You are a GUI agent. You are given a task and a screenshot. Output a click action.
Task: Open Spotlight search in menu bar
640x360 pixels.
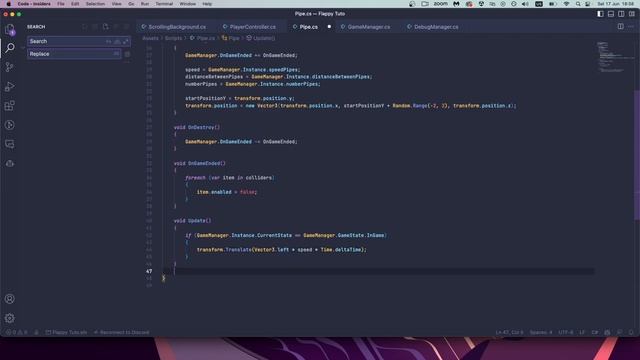(x=578, y=4)
